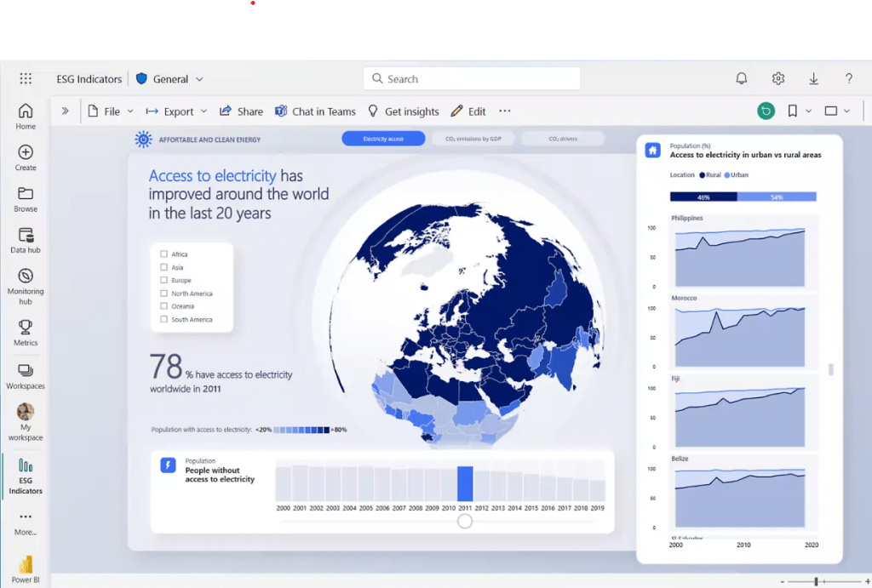Click the green refresh visuals icon
872x588 pixels.
tap(766, 111)
